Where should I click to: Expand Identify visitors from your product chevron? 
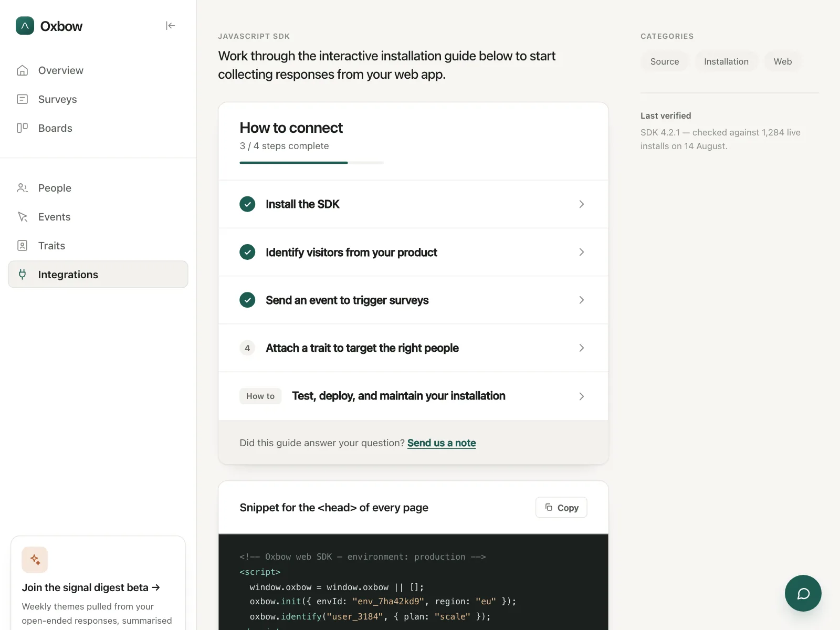pyautogui.click(x=581, y=252)
